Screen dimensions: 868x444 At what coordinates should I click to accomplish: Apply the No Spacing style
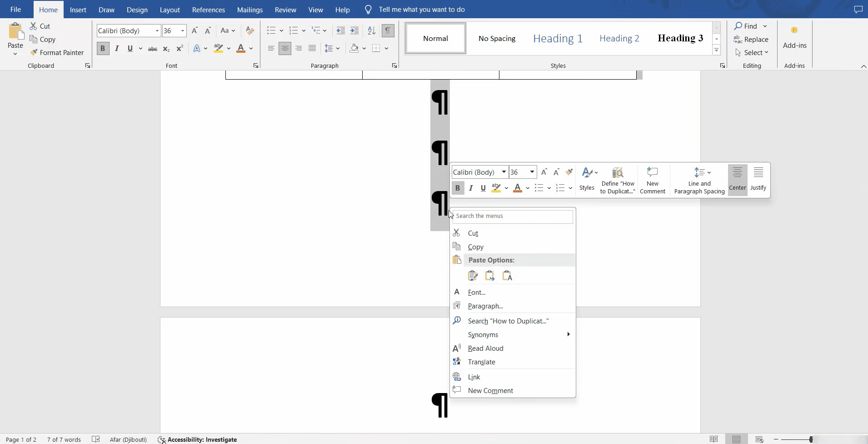(x=497, y=38)
